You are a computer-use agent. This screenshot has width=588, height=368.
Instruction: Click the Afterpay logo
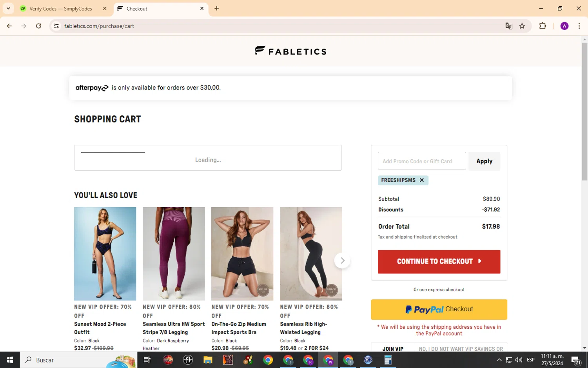pyautogui.click(x=92, y=88)
